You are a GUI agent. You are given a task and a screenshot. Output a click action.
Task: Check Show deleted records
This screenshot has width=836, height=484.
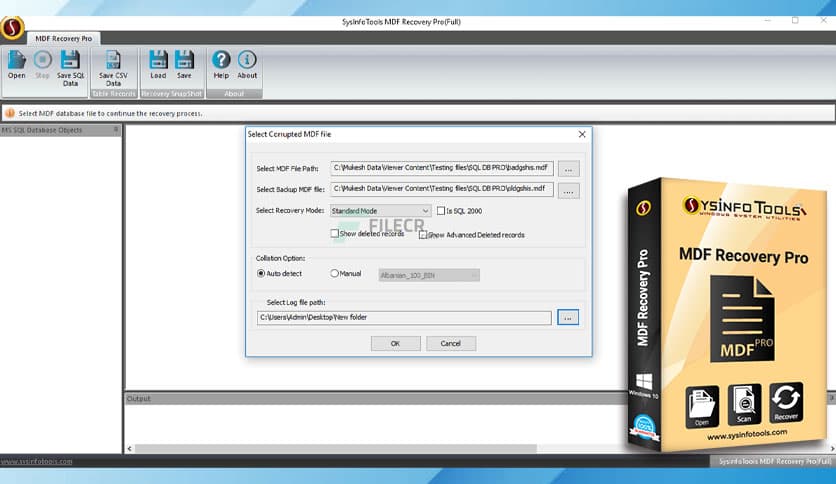[334, 233]
